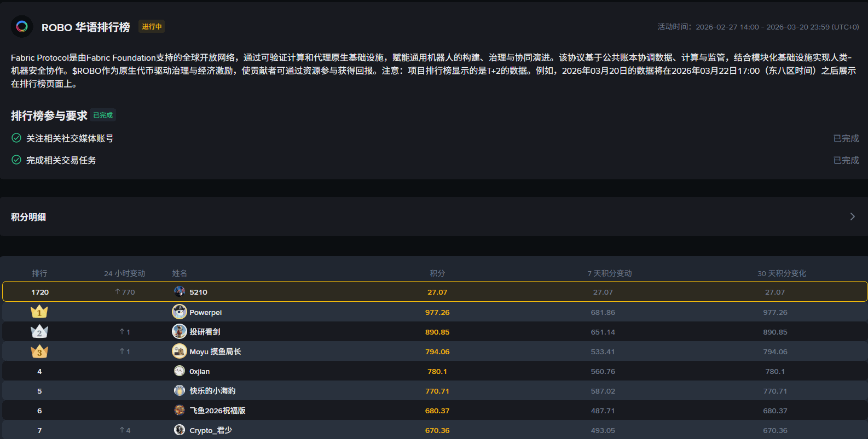Click the 680.37 orange score

pyautogui.click(x=437, y=411)
